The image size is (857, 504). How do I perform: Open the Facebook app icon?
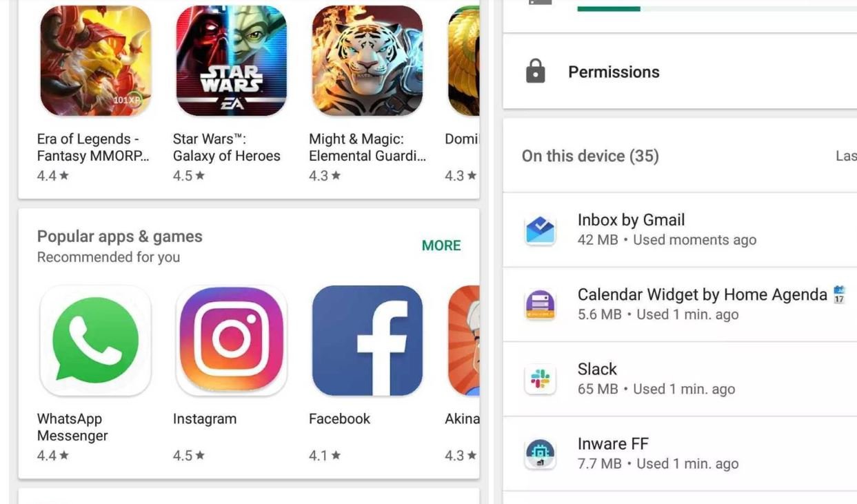point(367,341)
